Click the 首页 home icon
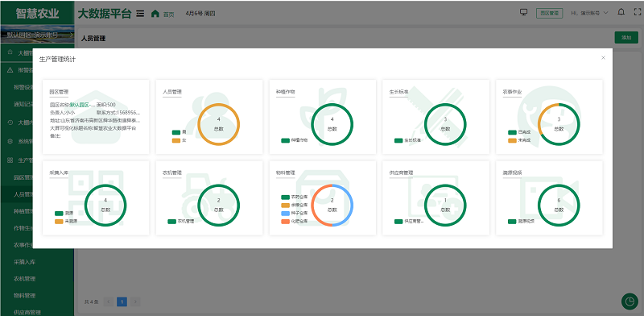This screenshot has width=644, height=316. tap(155, 13)
